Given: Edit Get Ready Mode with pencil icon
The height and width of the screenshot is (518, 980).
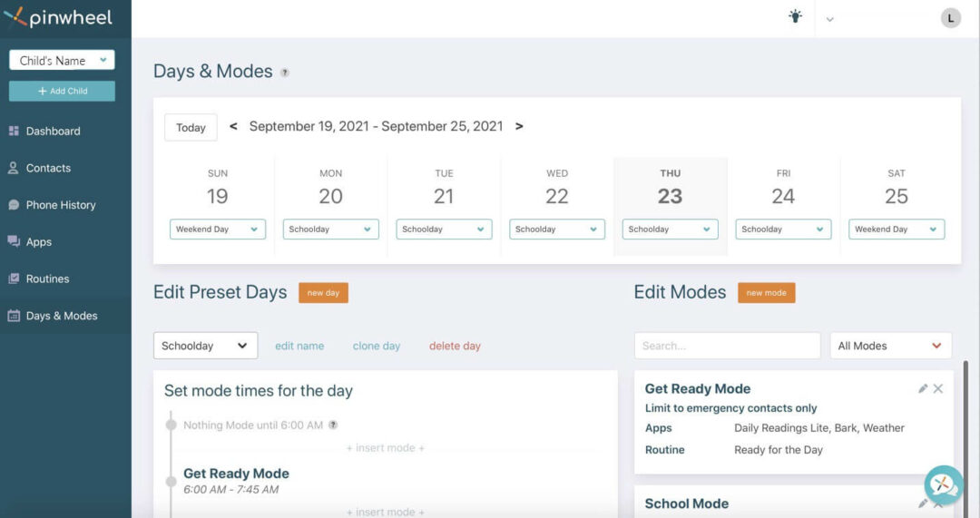Looking at the screenshot, I should click(x=923, y=388).
